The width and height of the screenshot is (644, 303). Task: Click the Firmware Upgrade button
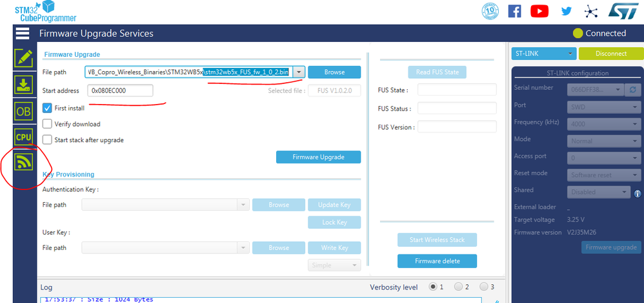coord(318,157)
